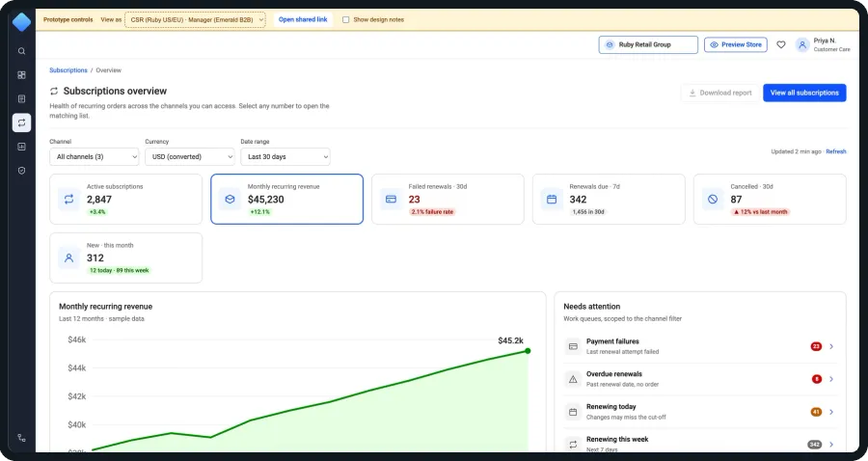Click the Download report button
Viewport: 868px width, 461px height.
(719, 93)
